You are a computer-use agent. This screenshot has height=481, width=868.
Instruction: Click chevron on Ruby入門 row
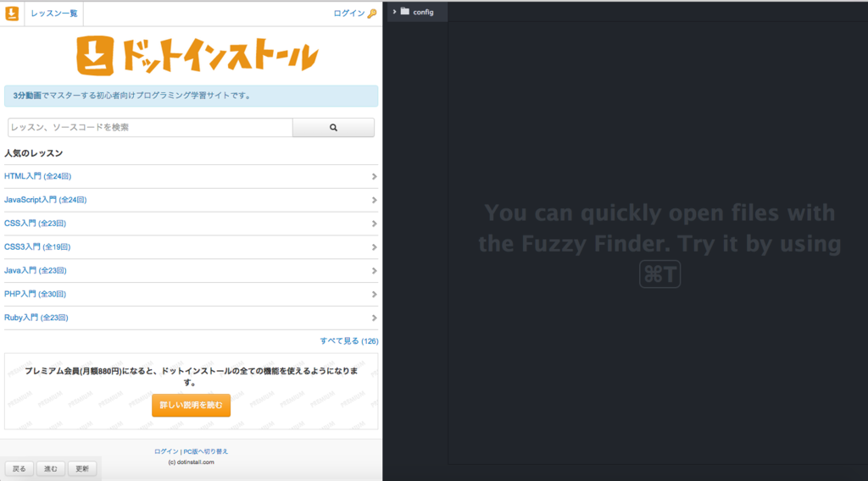point(374,318)
